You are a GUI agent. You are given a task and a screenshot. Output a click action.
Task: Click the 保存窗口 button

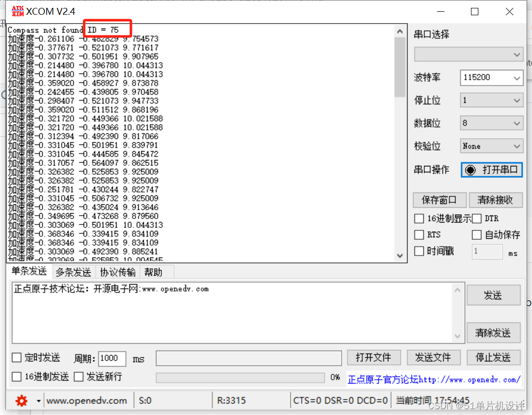(x=439, y=200)
